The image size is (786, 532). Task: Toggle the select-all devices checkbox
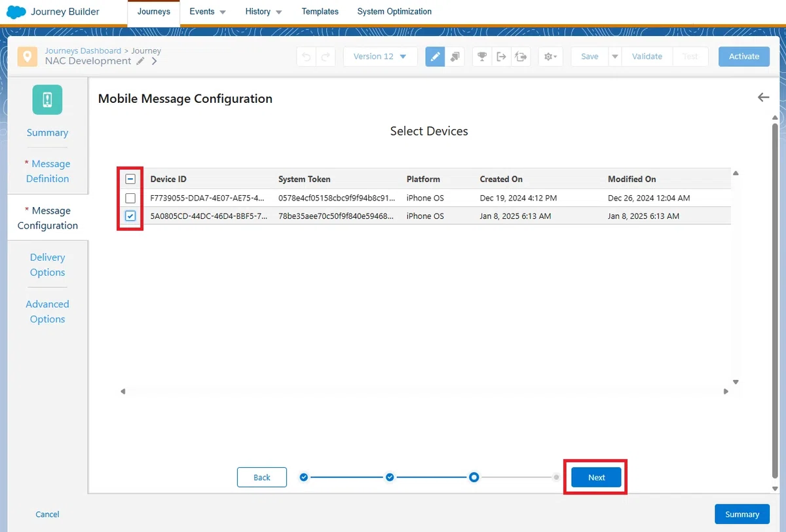point(130,179)
